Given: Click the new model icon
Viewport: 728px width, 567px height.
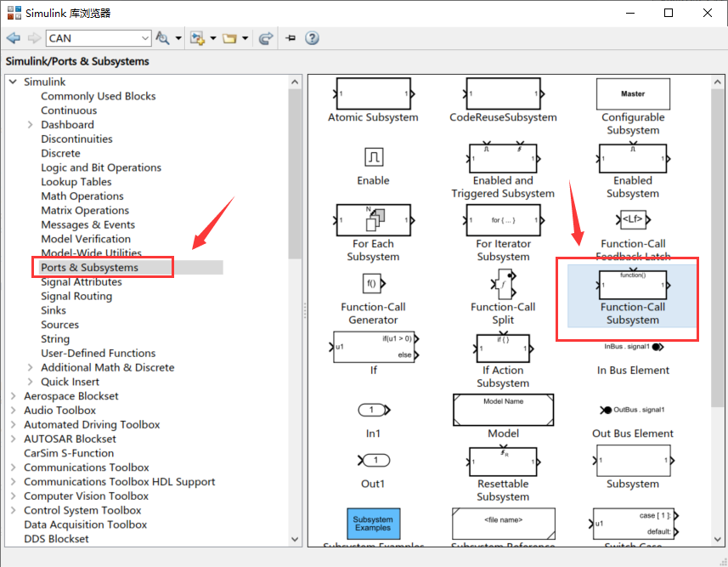Looking at the screenshot, I should click(x=198, y=38).
